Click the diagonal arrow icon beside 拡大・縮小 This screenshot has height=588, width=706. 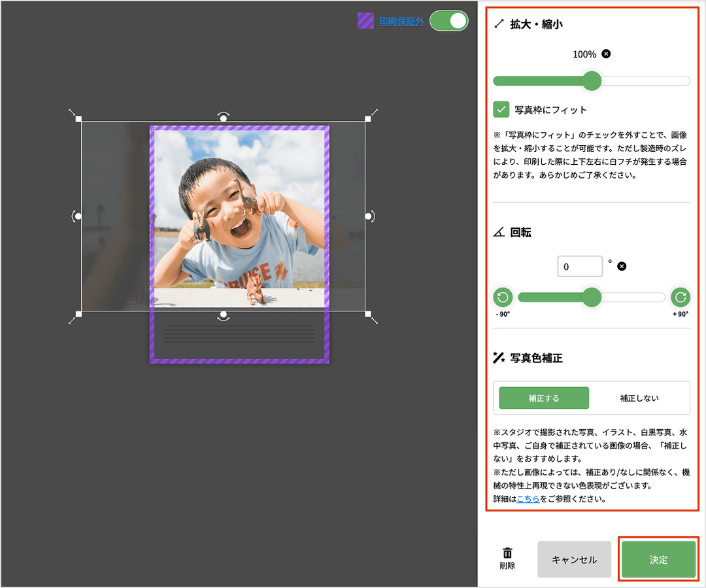(497, 24)
